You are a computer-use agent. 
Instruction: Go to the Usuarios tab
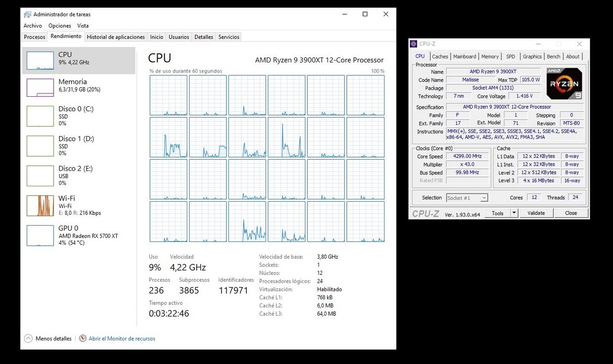coord(179,37)
